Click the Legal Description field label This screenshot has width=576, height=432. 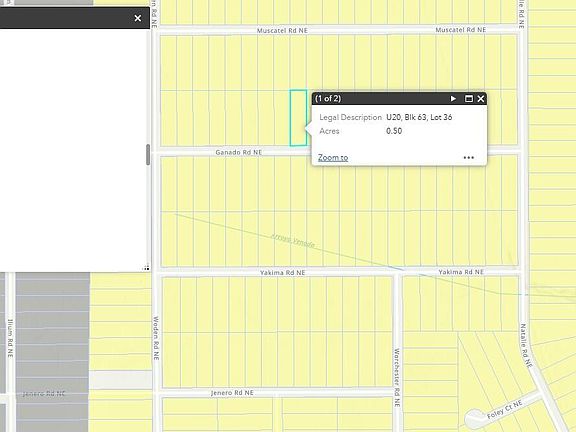click(x=350, y=117)
